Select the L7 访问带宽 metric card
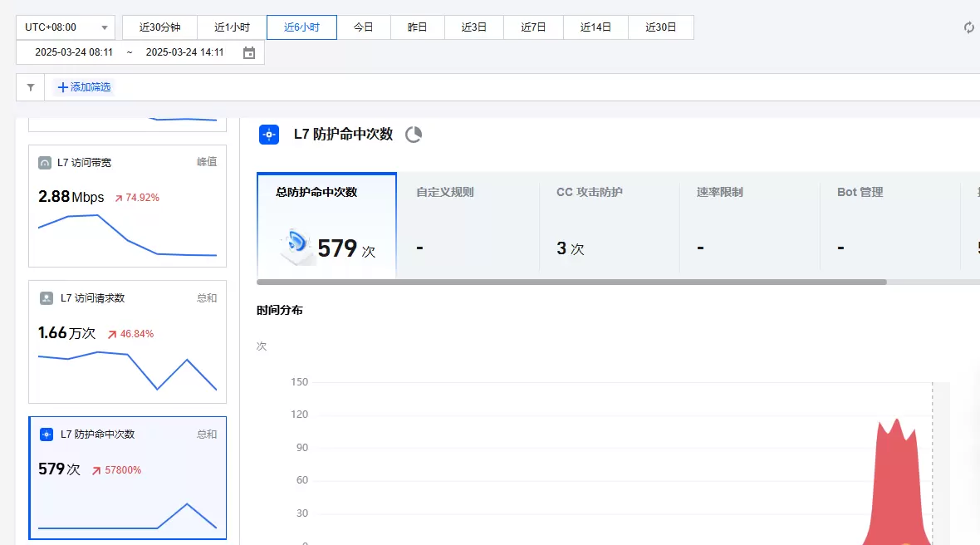This screenshot has height=545, width=980. pos(128,206)
